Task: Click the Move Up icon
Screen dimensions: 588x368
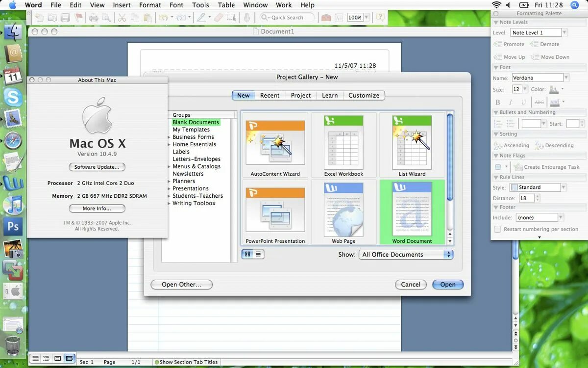Action: pos(509,57)
